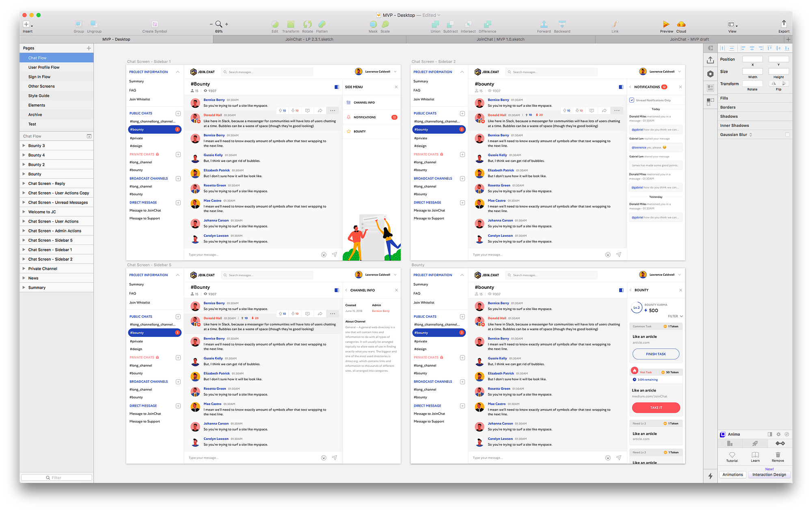Flip layer vertically
Screen dimensions: 812x511
click(x=784, y=84)
